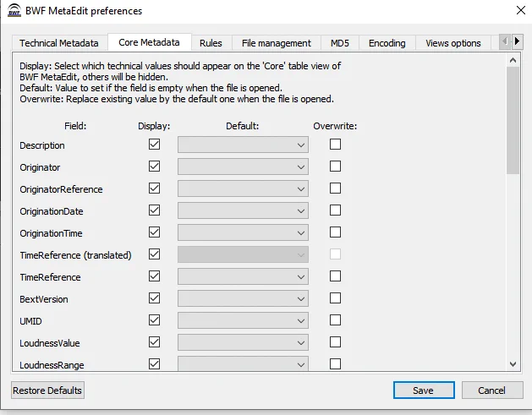Disable Display for OriginationDate
532x415 pixels.
click(155, 210)
